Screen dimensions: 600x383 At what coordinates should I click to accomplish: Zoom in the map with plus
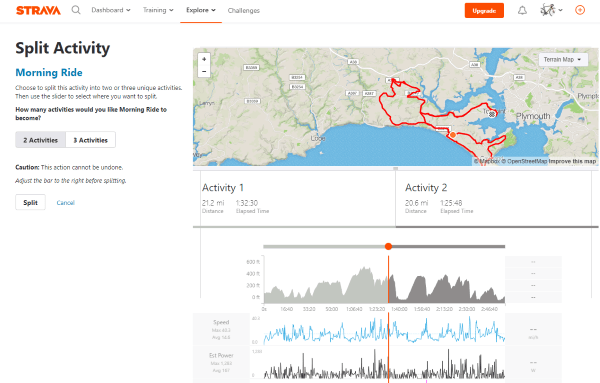[x=204, y=59]
